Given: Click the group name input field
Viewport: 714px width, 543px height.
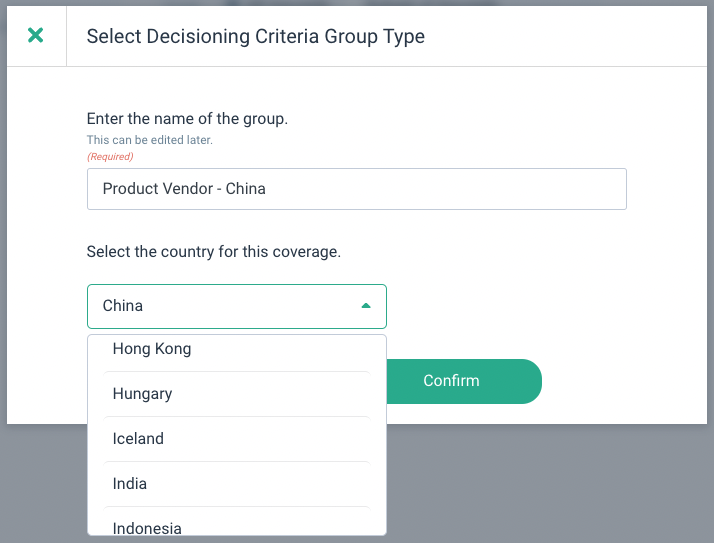Looking at the screenshot, I should [x=356, y=189].
